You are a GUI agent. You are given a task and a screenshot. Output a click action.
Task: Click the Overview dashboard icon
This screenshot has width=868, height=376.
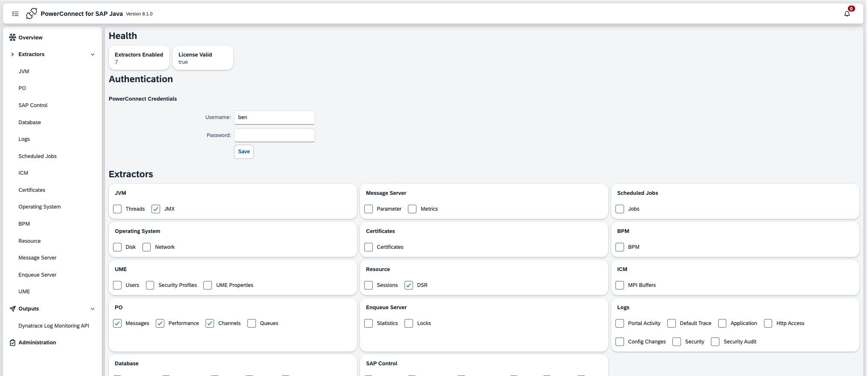pos(12,37)
